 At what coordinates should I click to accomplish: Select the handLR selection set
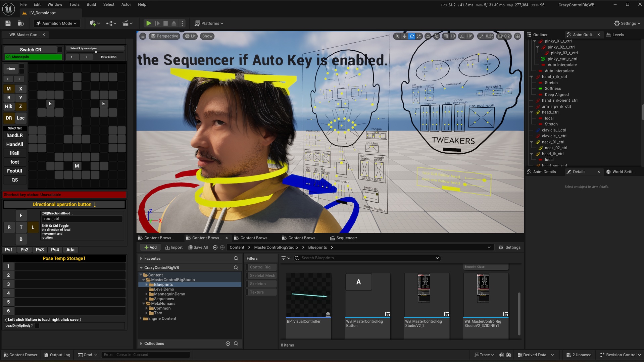point(15,136)
